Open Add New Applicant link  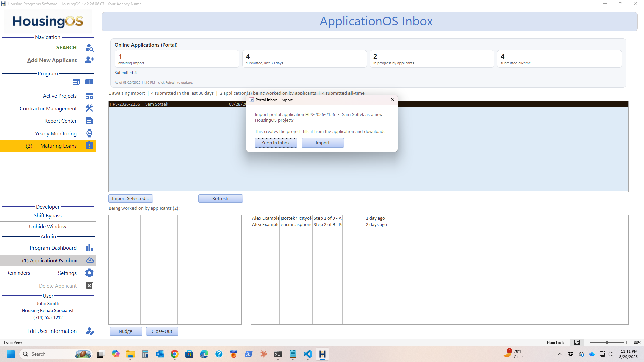point(52,60)
